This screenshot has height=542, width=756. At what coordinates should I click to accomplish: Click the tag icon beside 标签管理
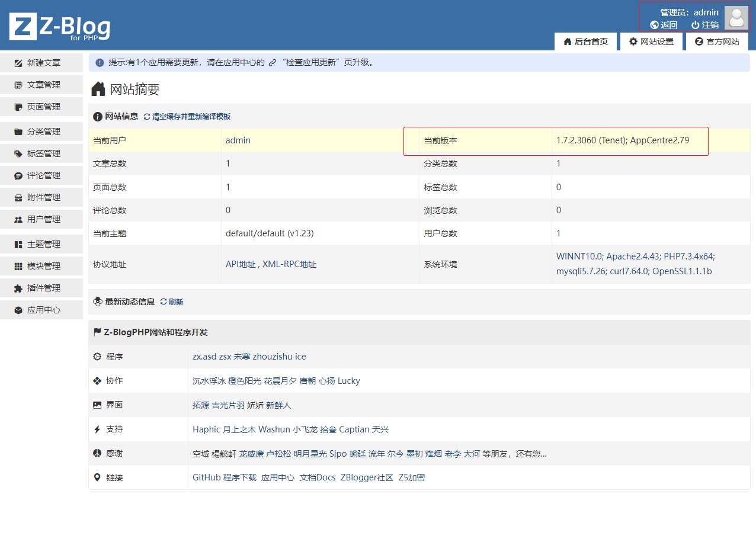click(18, 153)
